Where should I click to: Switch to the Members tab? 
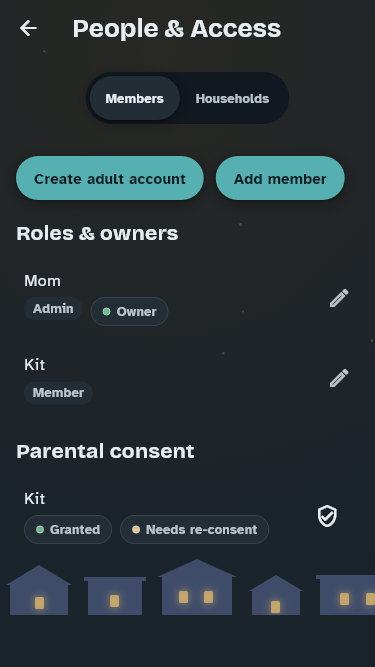pyautogui.click(x=134, y=98)
